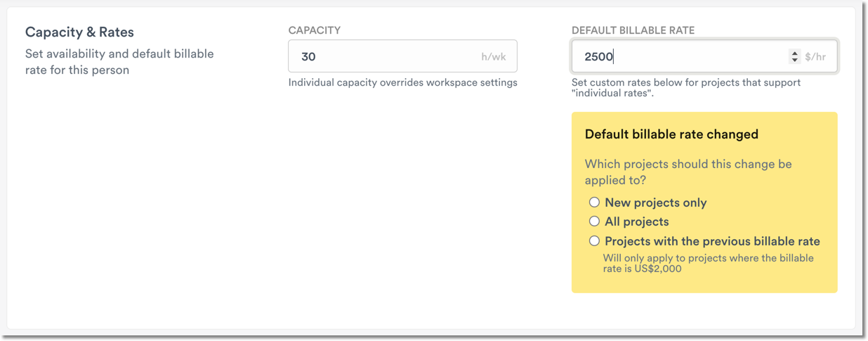Increase billable rate with stepper up arrow

794,53
